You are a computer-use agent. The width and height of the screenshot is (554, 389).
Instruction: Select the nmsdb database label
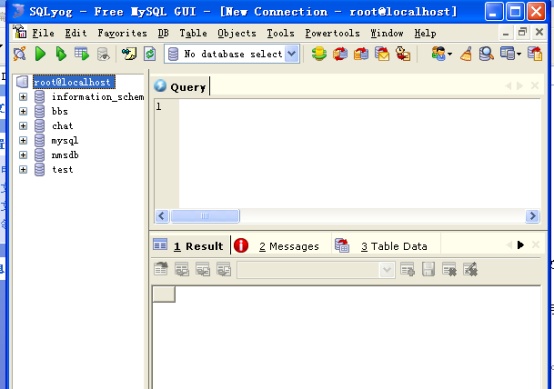(65, 155)
